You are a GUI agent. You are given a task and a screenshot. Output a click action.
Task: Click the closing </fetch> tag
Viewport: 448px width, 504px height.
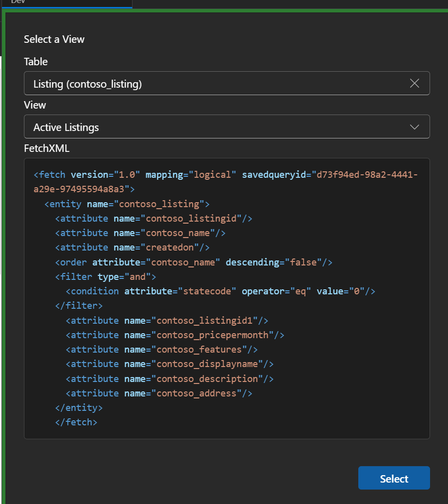coord(76,422)
